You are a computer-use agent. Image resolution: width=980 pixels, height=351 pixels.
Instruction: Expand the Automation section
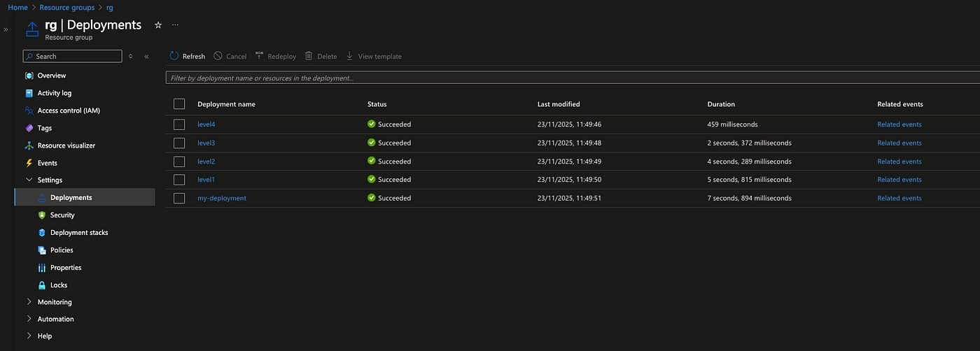pos(29,319)
